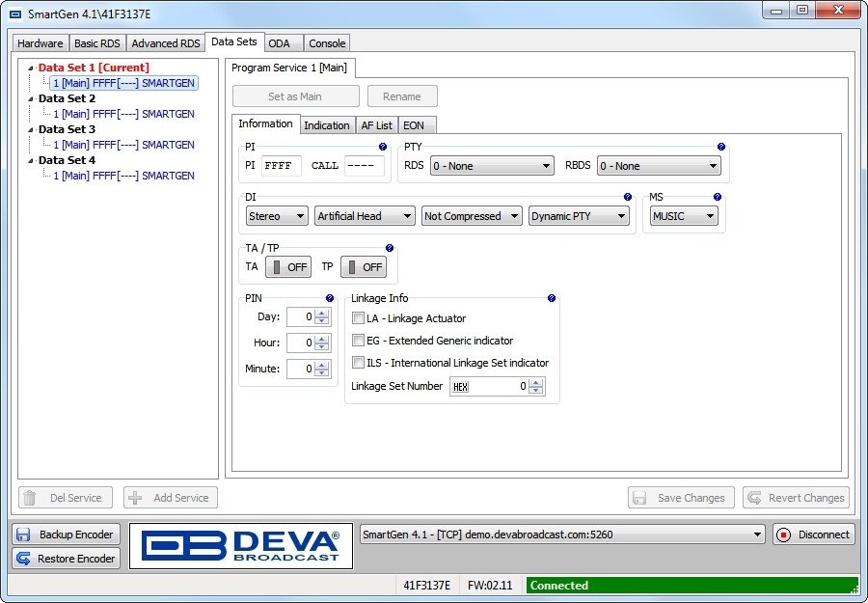Click the help icon in DI section
The image size is (868, 603).
[628, 197]
